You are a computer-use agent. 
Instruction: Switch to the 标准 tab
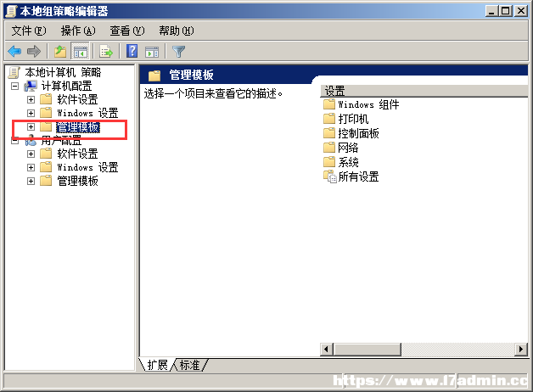tap(189, 365)
